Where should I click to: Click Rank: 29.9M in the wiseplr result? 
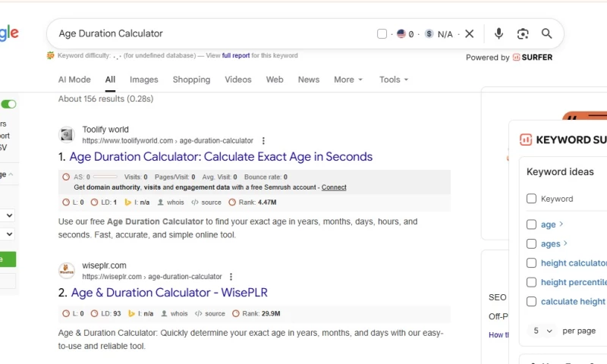pos(256,314)
